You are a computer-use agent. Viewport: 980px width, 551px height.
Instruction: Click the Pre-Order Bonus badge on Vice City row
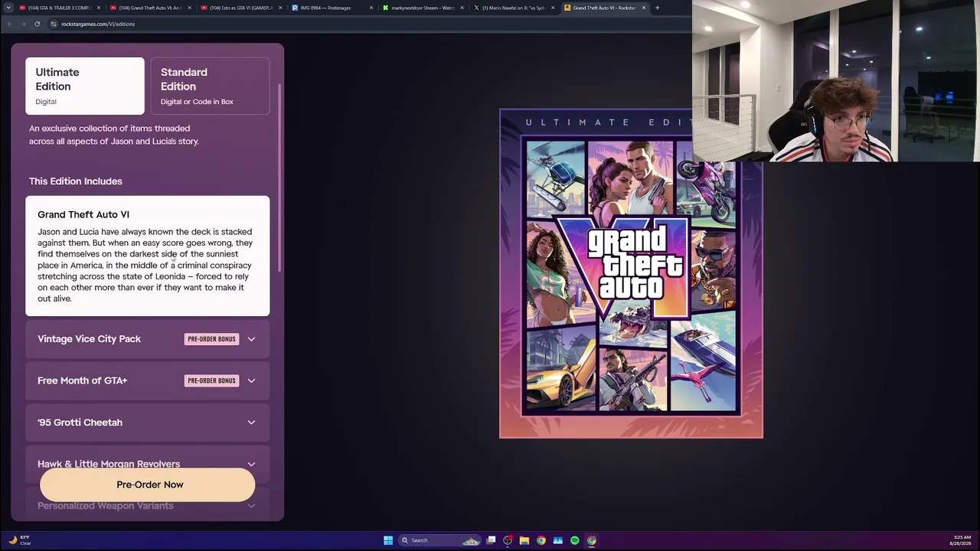coord(212,339)
